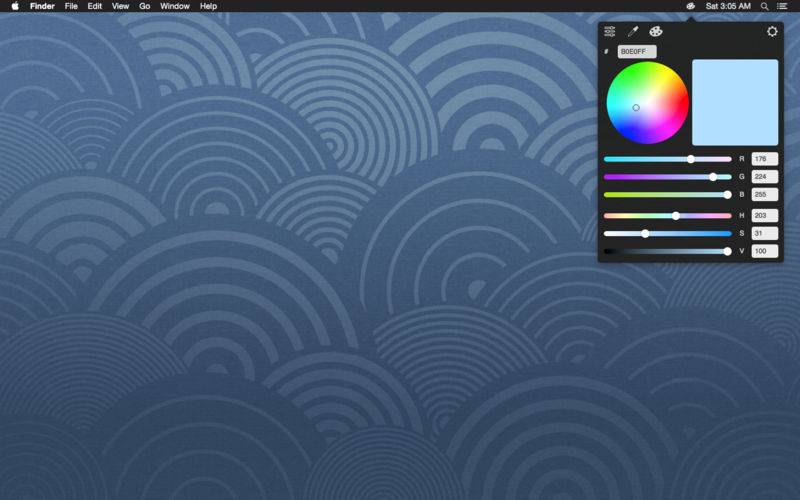
Task: Open the Edit menu
Action: tap(95, 6)
